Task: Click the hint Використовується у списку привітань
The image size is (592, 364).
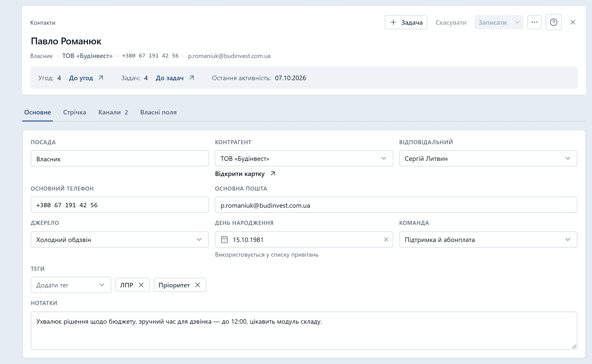Action: [267, 255]
